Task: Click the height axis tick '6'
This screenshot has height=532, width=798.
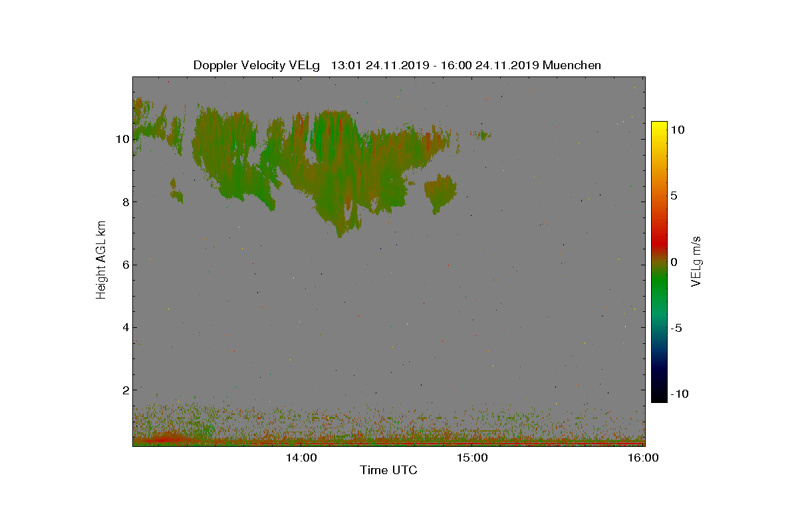Action: [124, 264]
